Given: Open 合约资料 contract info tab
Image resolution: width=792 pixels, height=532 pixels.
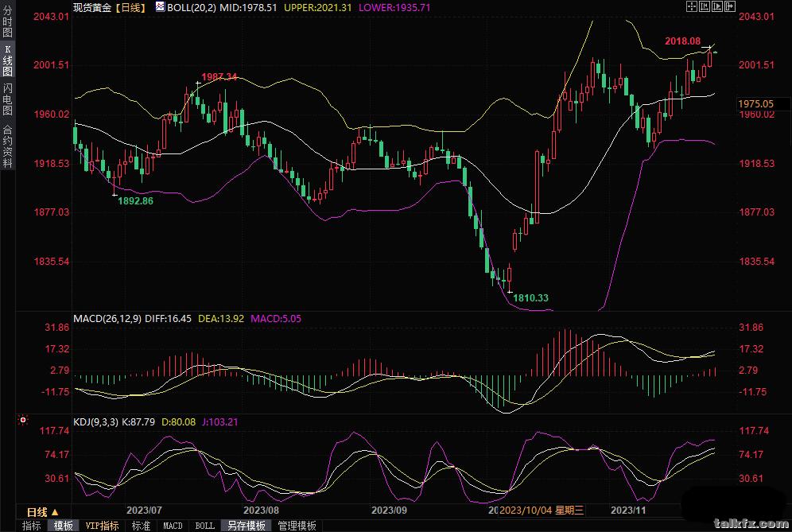Looking at the screenshot, I should [8, 146].
